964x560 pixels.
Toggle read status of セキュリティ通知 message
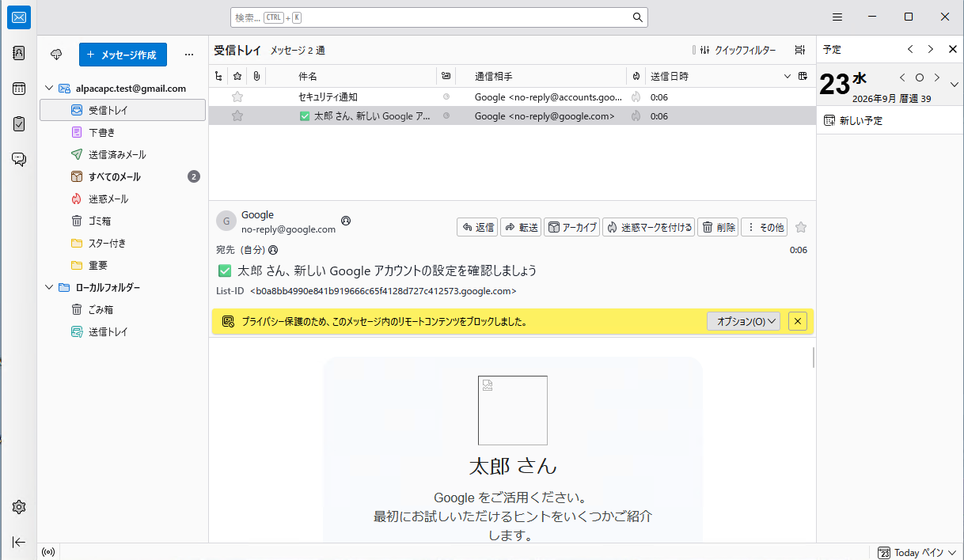click(446, 97)
